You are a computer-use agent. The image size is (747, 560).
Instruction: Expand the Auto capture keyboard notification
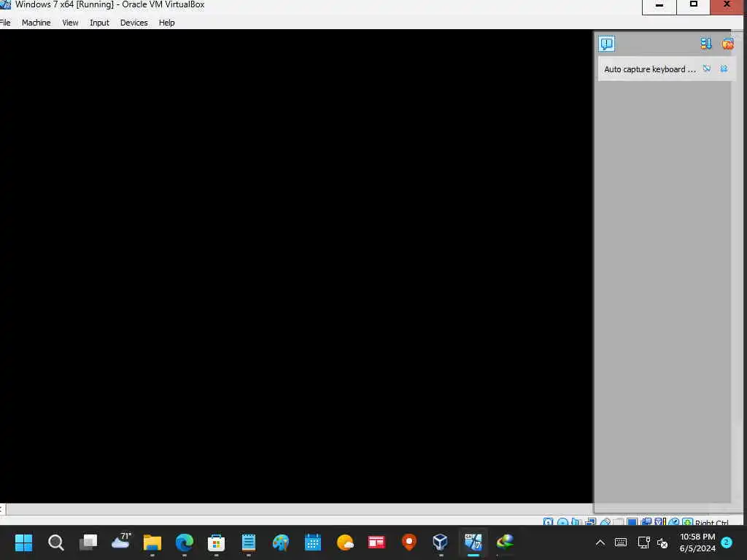click(650, 69)
